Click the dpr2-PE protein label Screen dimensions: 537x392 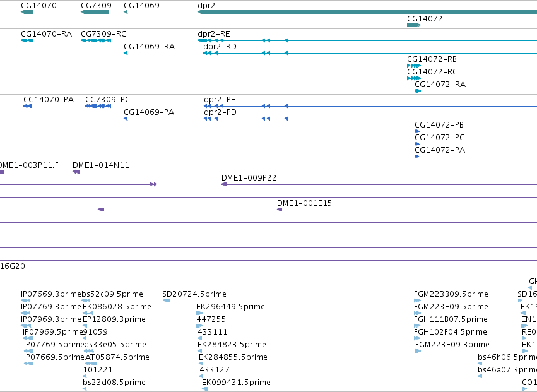pyautogui.click(x=220, y=100)
